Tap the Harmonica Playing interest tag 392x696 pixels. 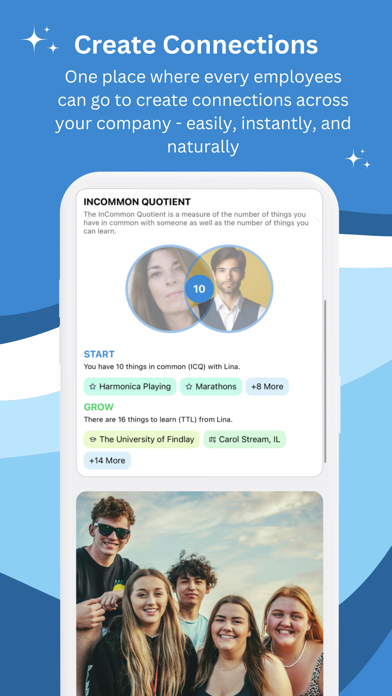[130, 386]
